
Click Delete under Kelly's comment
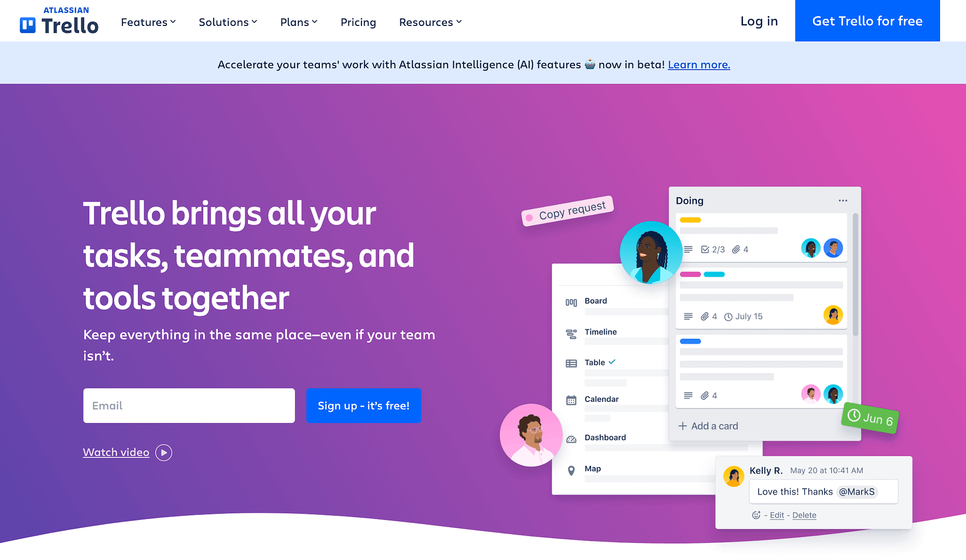[804, 515]
